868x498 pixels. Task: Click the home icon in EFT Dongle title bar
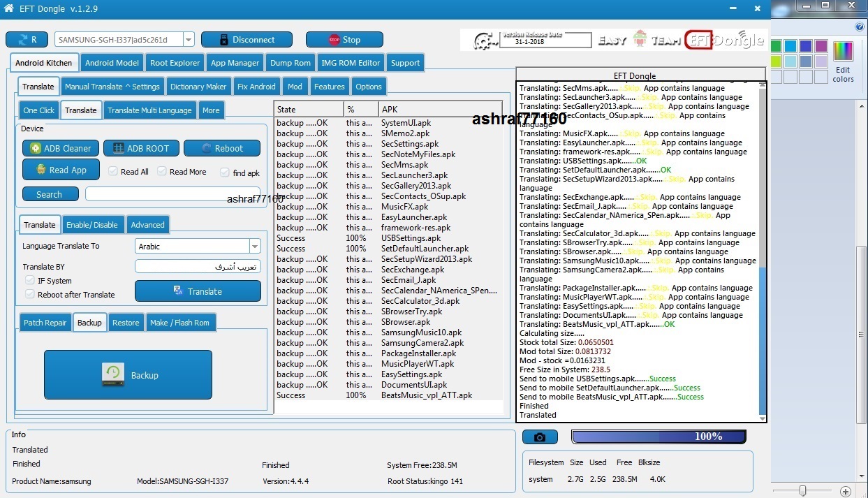9,8
